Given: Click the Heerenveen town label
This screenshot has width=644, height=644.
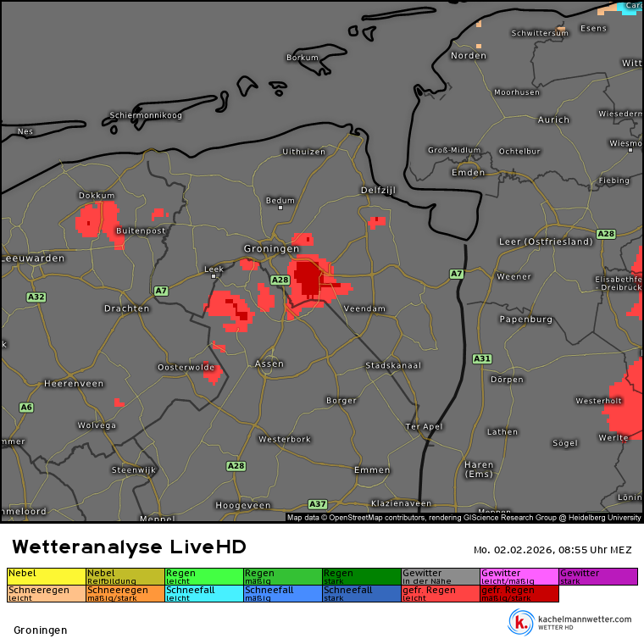Looking at the screenshot, I should [74, 384].
